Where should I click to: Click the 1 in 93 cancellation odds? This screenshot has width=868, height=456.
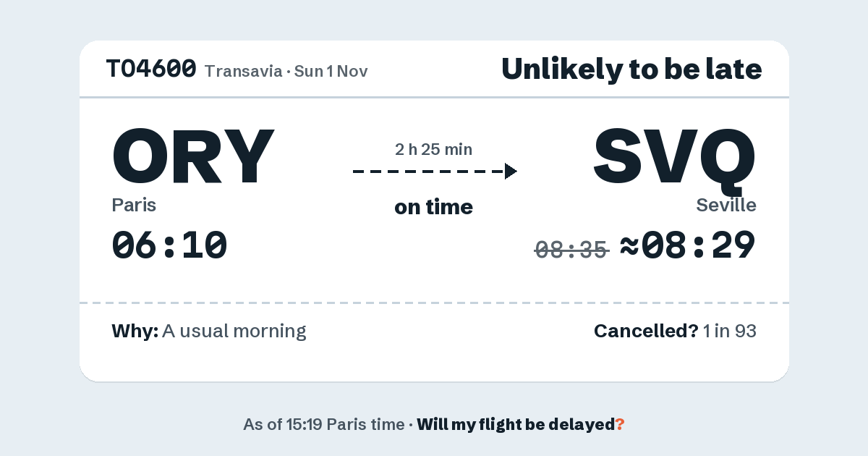pyautogui.click(x=730, y=332)
